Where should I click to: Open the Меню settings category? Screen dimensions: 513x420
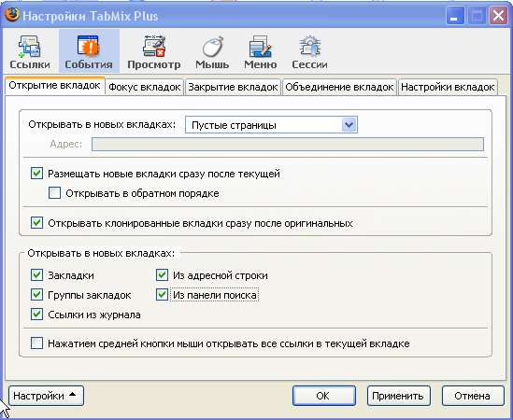pos(261,51)
